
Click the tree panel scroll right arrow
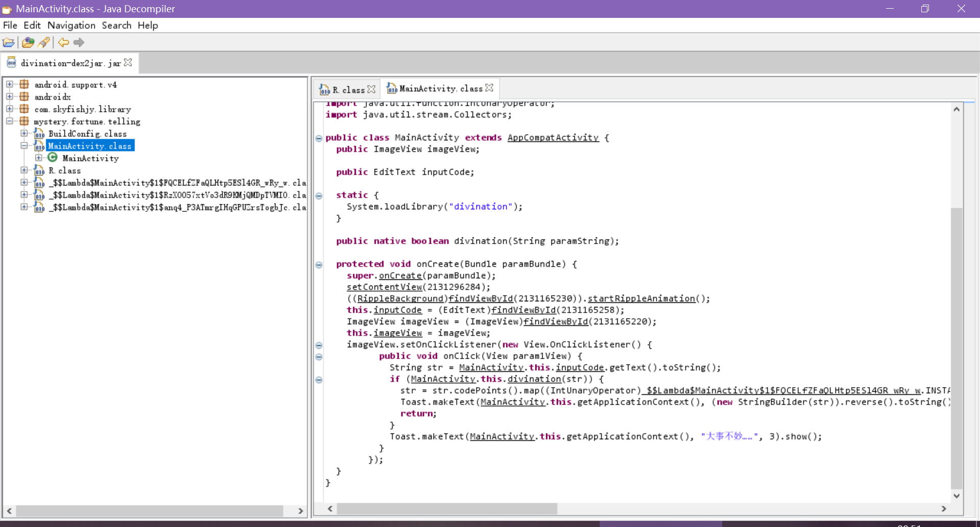[x=301, y=511]
